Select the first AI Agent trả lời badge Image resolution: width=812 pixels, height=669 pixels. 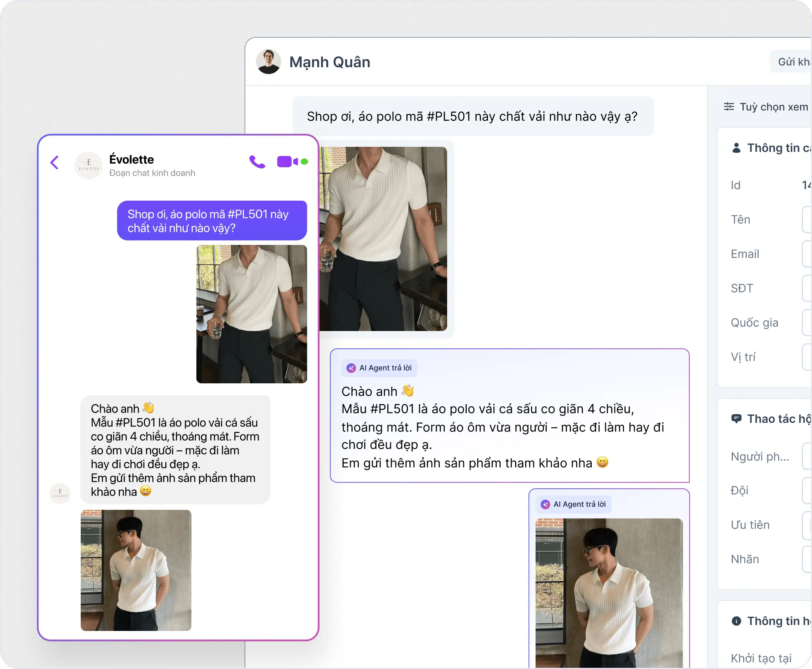379,368
